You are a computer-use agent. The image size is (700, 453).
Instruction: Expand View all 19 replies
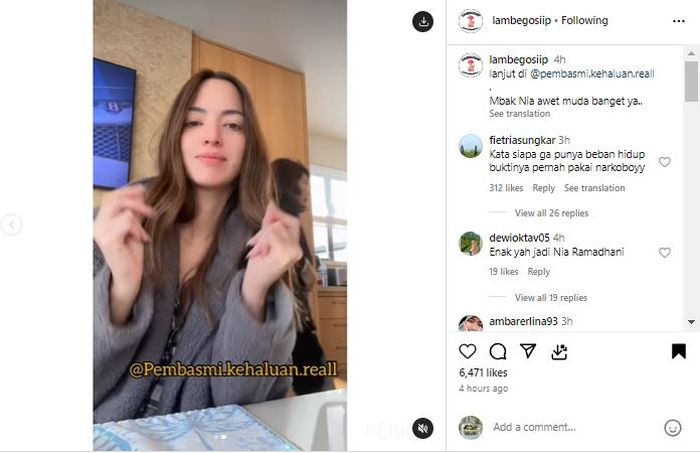click(551, 297)
